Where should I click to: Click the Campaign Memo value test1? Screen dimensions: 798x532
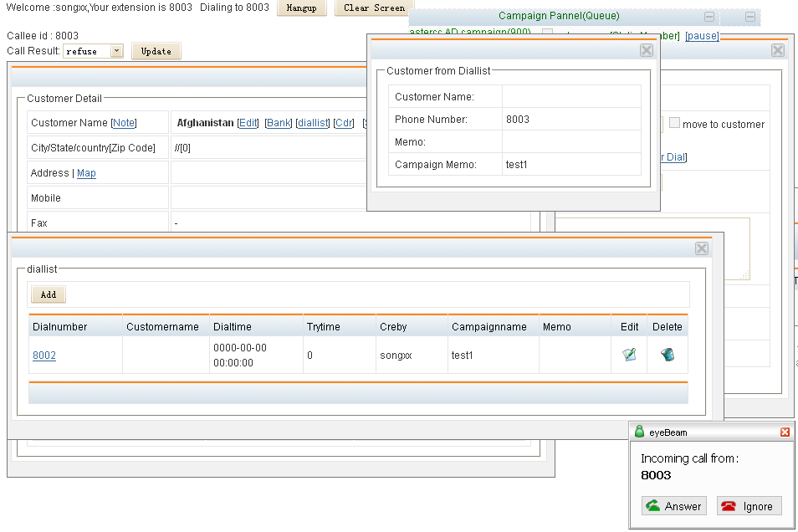click(517, 165)
